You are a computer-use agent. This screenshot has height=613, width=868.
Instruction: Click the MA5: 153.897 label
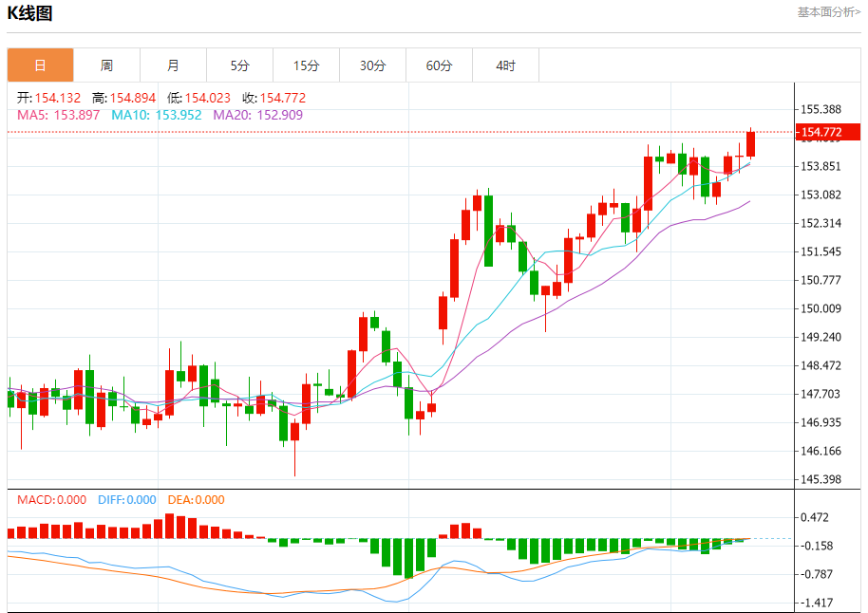pyautogui.click(x=58, y=115)
